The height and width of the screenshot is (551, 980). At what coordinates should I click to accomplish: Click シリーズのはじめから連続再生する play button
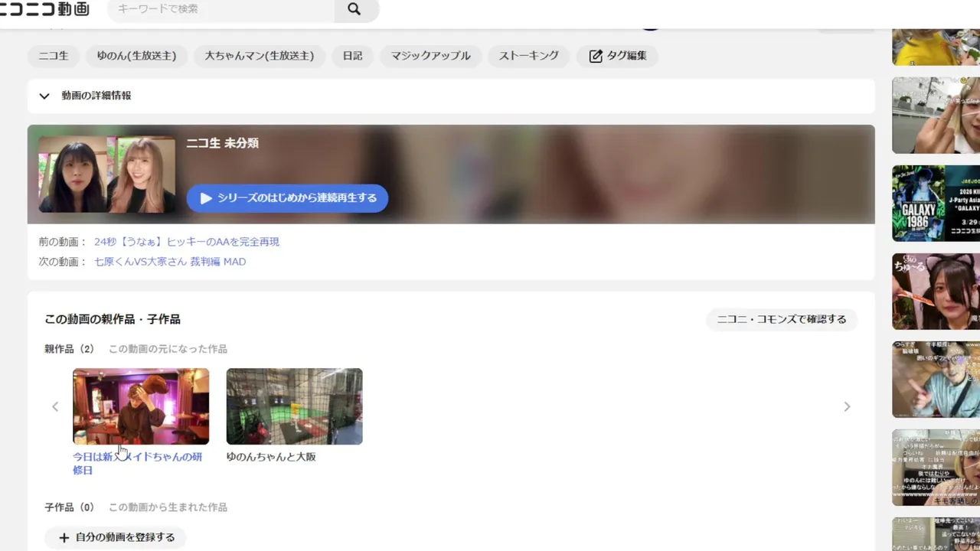click(x=287, y=198)
